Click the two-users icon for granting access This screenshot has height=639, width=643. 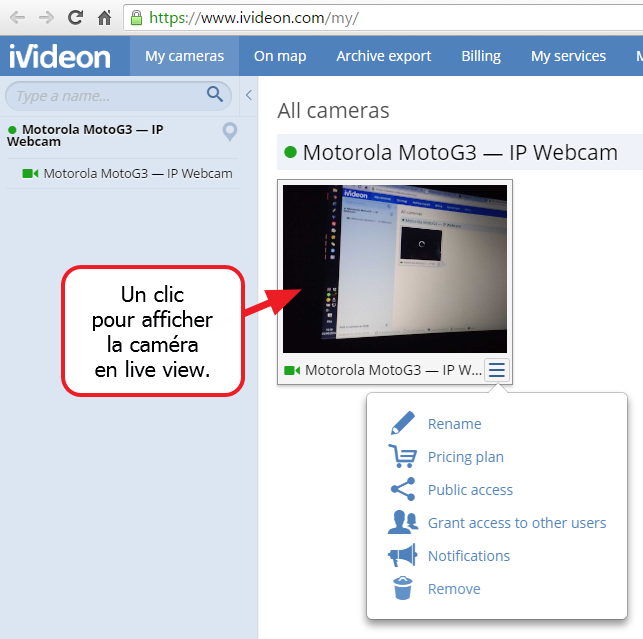click(x=403, y=522)
